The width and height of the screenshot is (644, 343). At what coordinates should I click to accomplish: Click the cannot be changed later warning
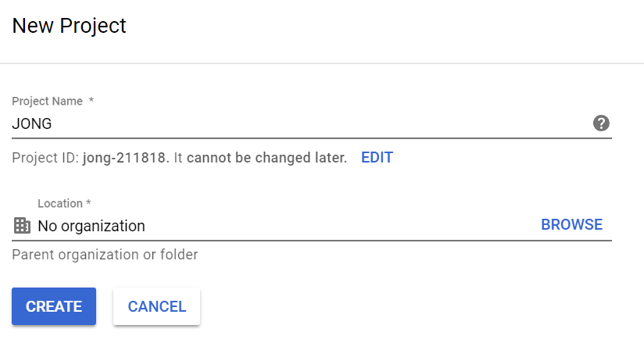click(267, 158)
